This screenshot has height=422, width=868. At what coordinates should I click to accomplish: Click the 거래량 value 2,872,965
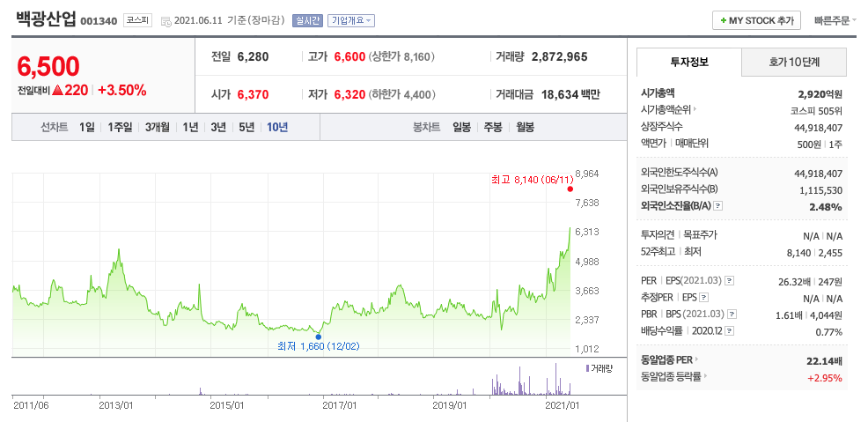[x=560, y=56]
